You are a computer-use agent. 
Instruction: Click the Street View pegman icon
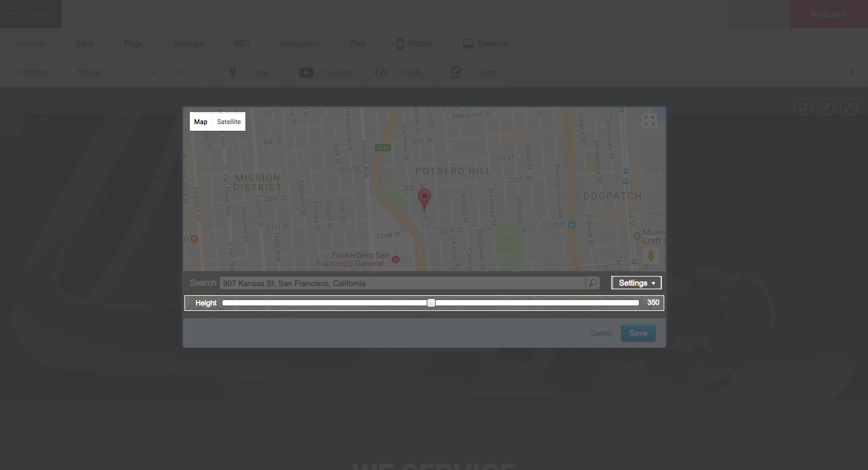[651, 255]
